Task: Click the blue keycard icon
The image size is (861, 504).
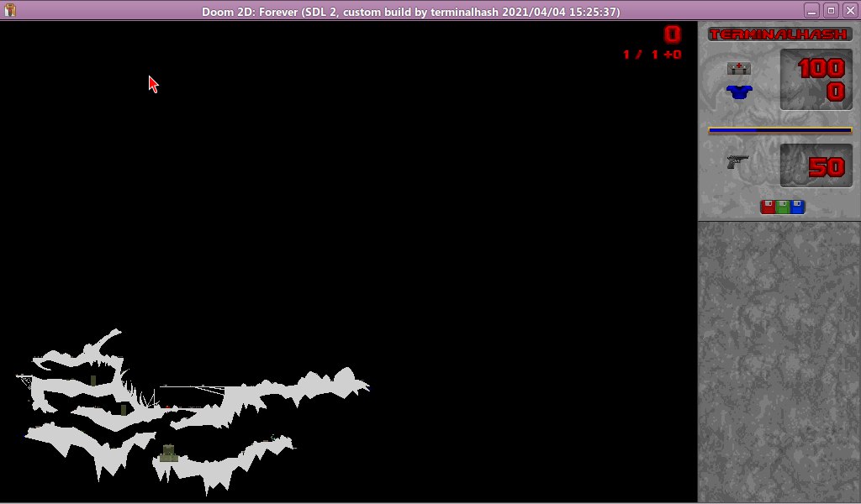Action: [x=797, y=207]
